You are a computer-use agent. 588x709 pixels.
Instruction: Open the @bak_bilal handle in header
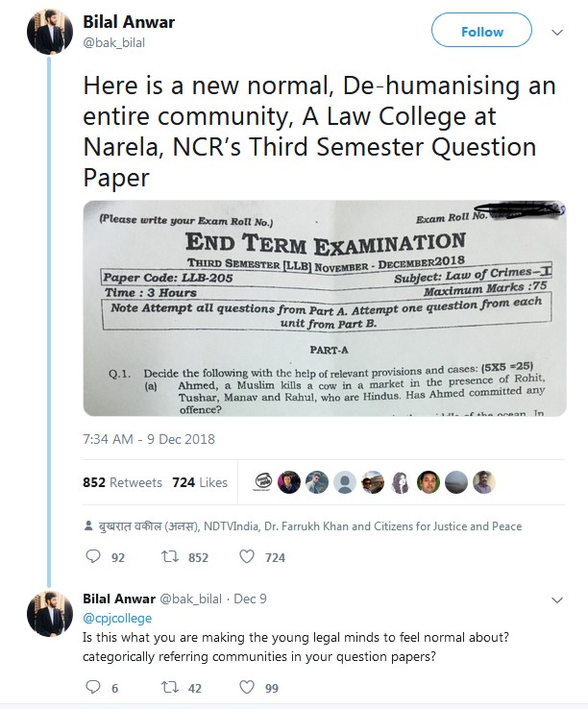click(114, 42)
